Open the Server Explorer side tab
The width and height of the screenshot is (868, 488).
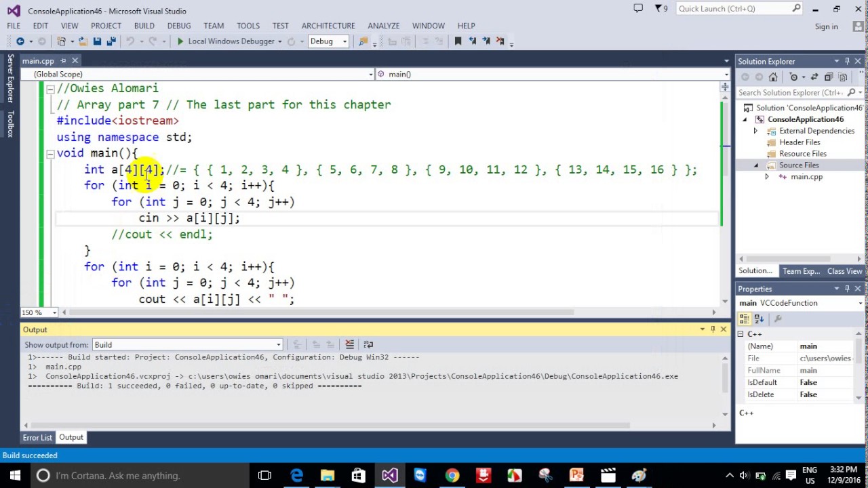pyautogui.click(x=10, y=79)
